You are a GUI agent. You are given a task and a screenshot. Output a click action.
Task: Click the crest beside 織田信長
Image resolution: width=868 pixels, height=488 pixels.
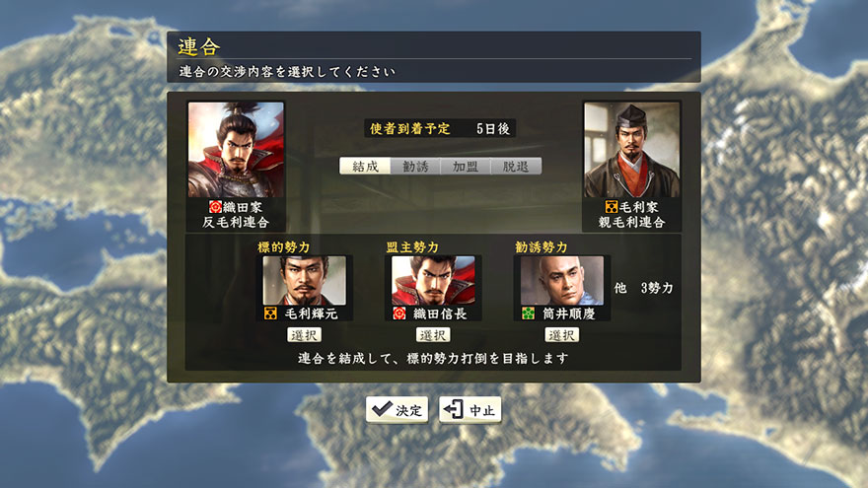pyautogui.click(x=399, y=314)
